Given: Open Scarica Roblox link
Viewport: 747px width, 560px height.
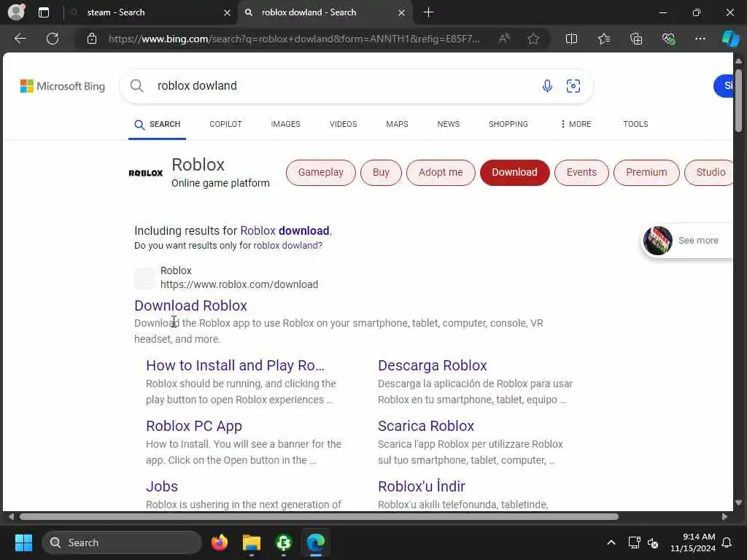Looking at the screenshot, I should pos(426,426).
